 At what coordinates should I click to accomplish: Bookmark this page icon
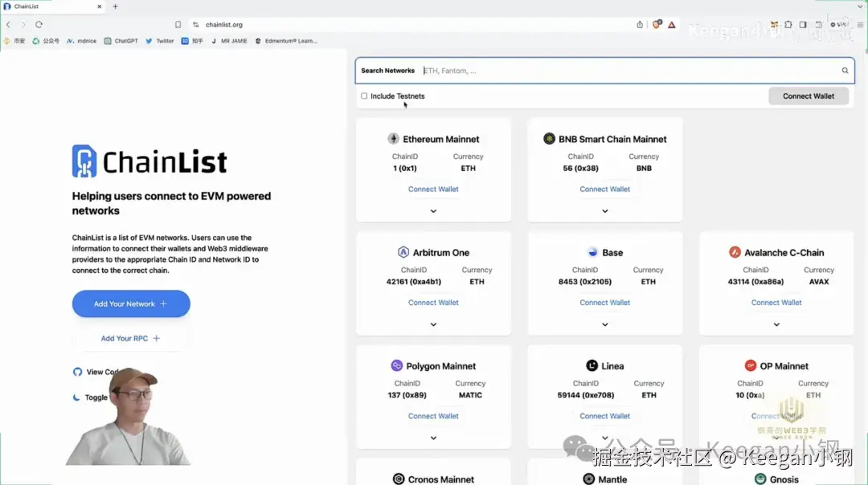[178, 24]
